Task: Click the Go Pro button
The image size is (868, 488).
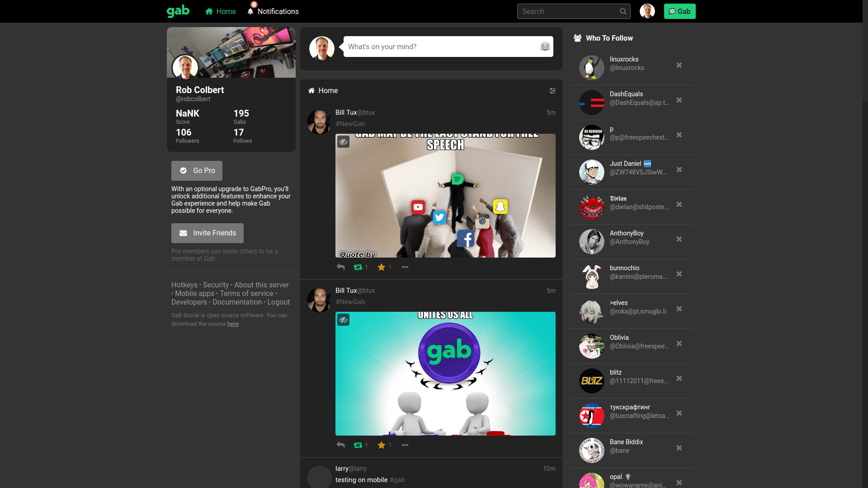Action: pos(197,171)
